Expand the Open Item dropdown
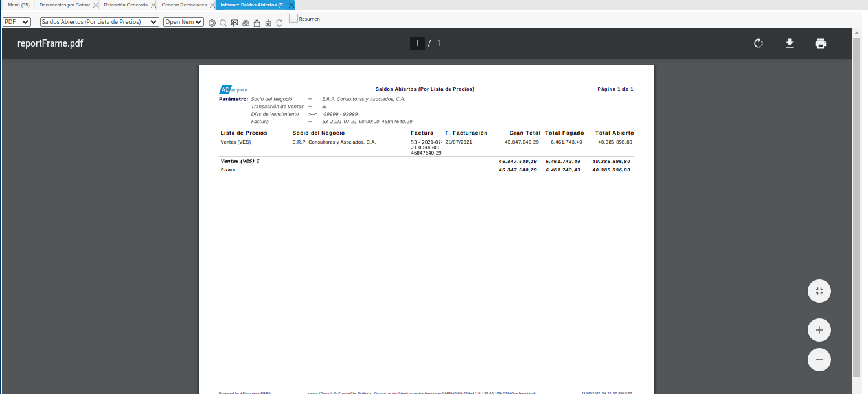868x394 pixels. point(183,22)
